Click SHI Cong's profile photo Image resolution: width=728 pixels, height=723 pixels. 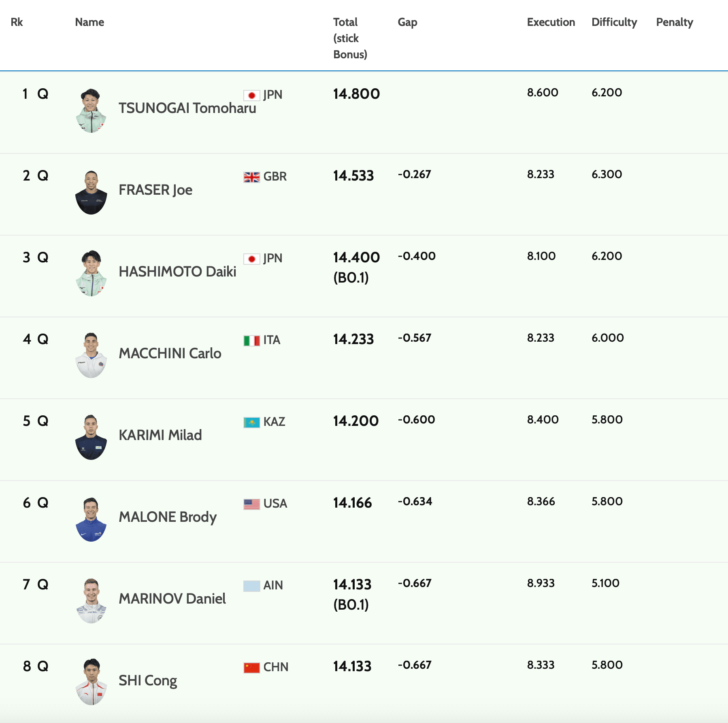pyautogui.click(x=91, y=682)
